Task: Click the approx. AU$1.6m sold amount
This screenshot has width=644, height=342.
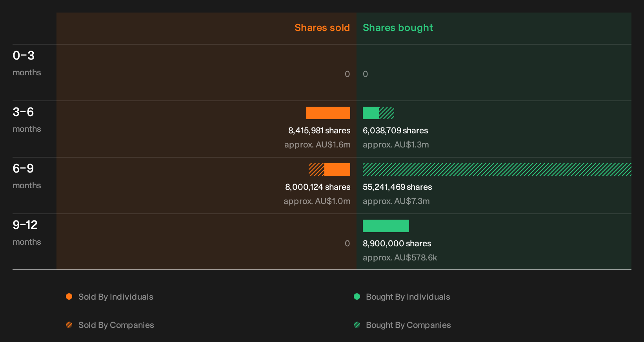Action: pyautogui.click(x=317, y=145)
